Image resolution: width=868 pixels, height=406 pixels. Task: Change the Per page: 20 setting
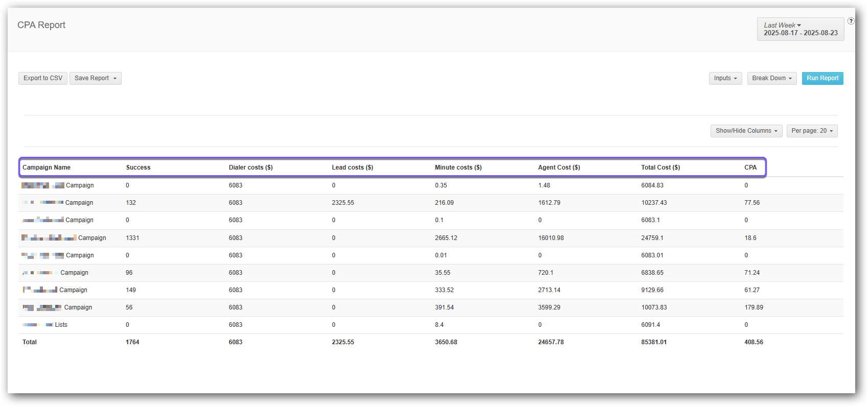pyautogui.click(x=812, y=131)
